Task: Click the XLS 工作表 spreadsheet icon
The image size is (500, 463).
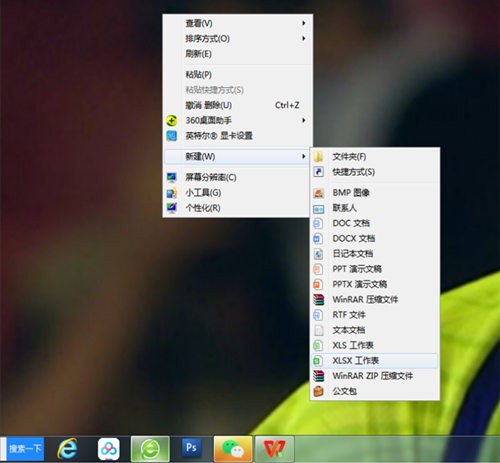Action: click(x=318, y=345)
